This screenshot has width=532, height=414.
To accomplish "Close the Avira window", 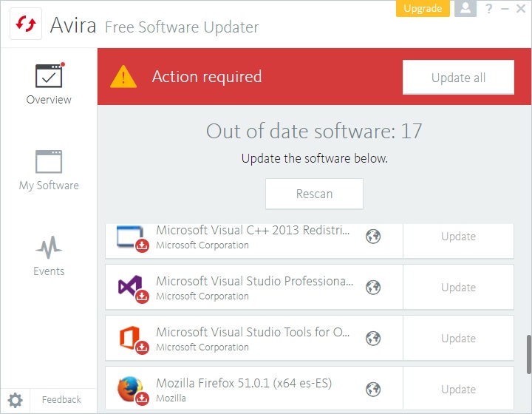I will 521,8.
